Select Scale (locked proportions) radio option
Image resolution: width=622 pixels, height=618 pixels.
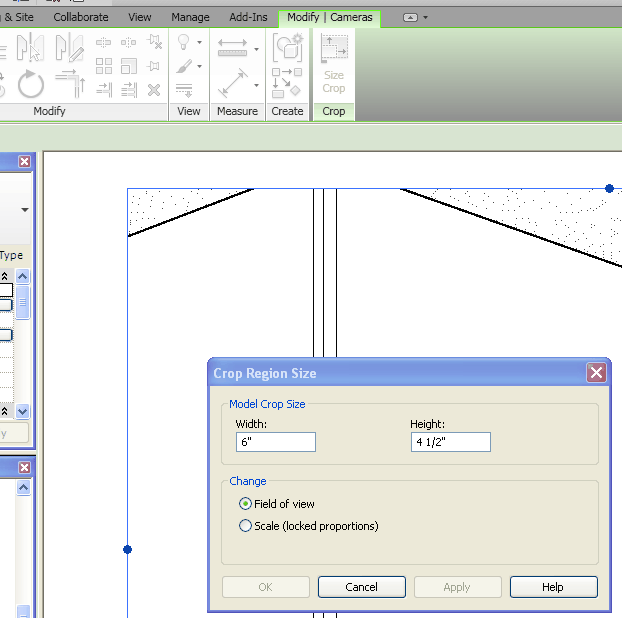[x=246, y=526]
